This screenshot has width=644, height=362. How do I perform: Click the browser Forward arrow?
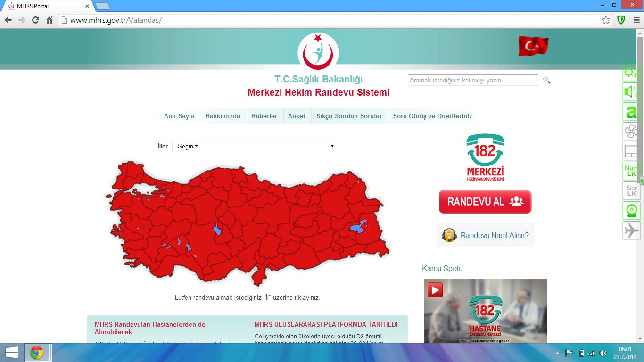[22, 20]
